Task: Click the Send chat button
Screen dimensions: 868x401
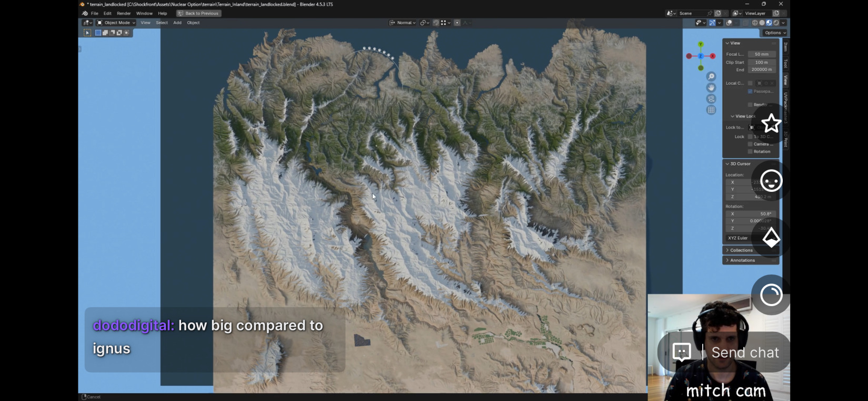Action: point(724,352)
